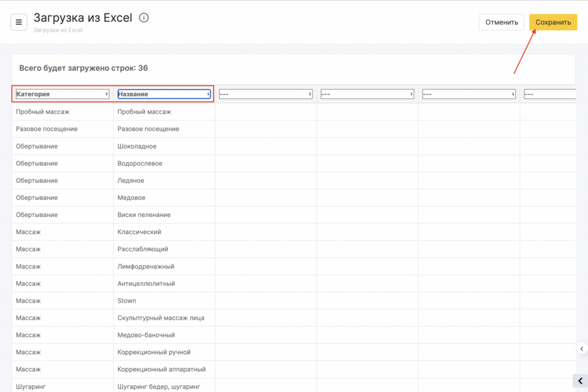Expand the side panel with the bold arrow

point(580,381)
